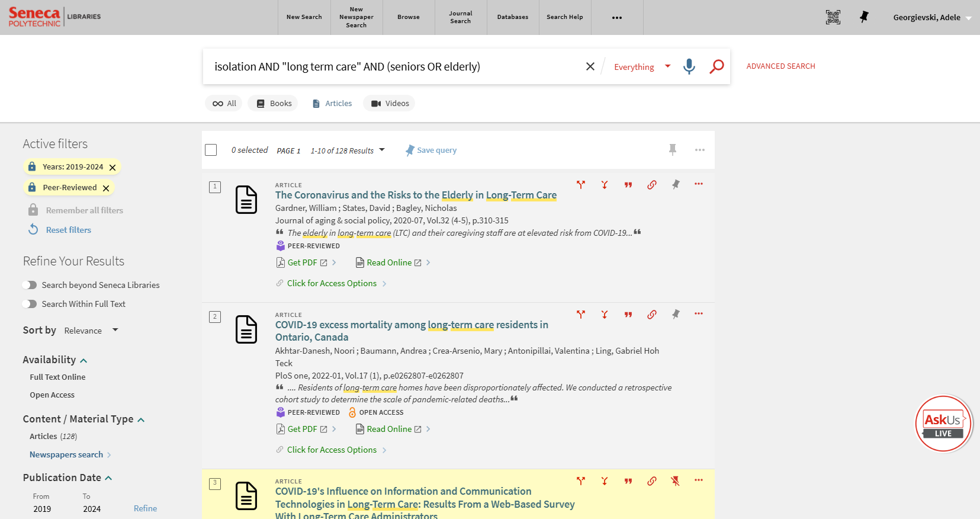Viewport: 980px width, 519px height.
Task: Unpin the highlighted third result
Action: click(x=675, y=481)
